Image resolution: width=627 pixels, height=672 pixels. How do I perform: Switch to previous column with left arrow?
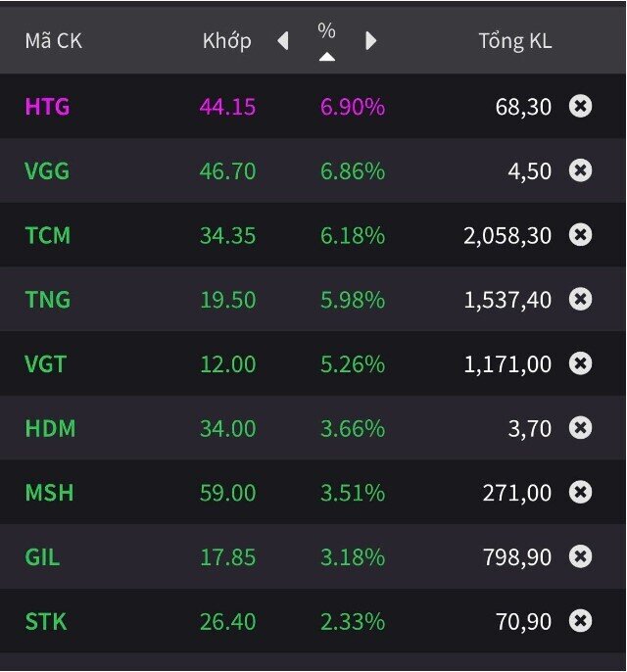click(283, 41)
